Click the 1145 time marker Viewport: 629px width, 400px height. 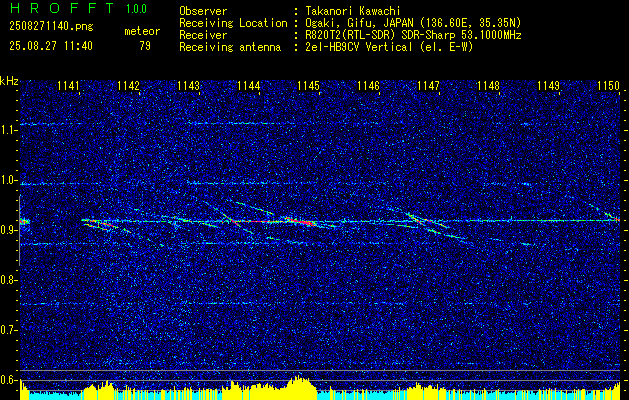(308, 85)
